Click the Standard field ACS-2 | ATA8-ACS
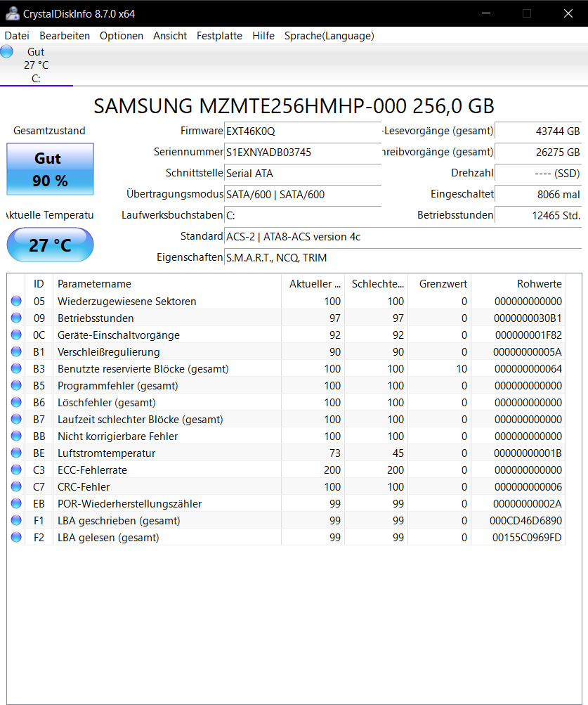This screenshot has height=705, width=588. pos(403,236)
